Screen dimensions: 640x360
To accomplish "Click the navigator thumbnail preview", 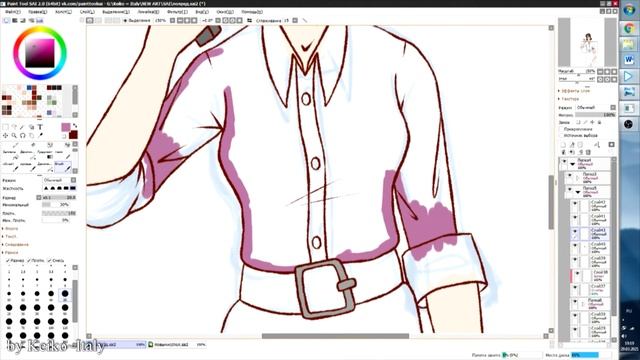I will click(588, 42).
